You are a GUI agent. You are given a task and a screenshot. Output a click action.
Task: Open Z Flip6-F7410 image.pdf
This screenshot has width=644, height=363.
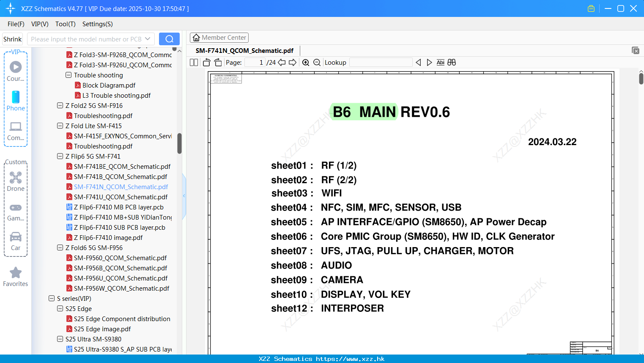point(108,237)
